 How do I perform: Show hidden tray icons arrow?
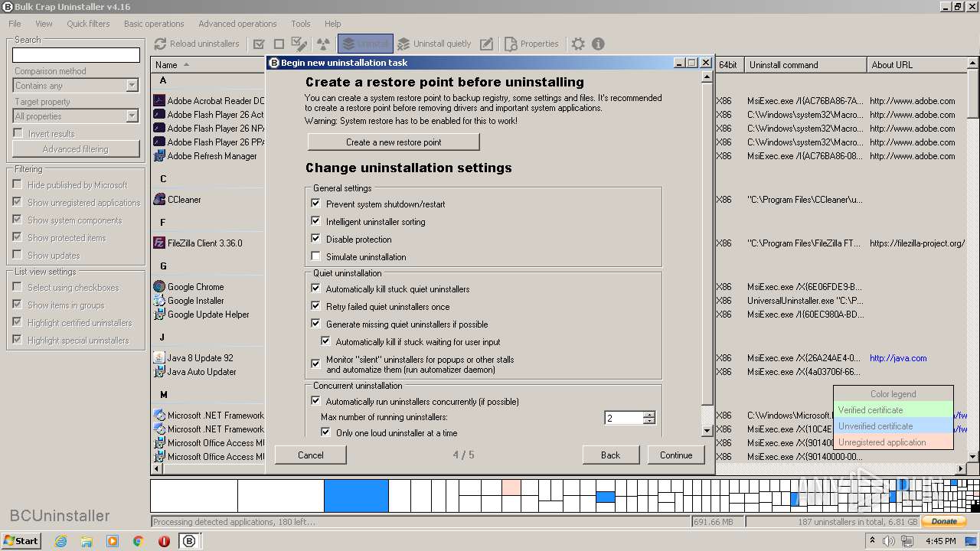(872, 541)
